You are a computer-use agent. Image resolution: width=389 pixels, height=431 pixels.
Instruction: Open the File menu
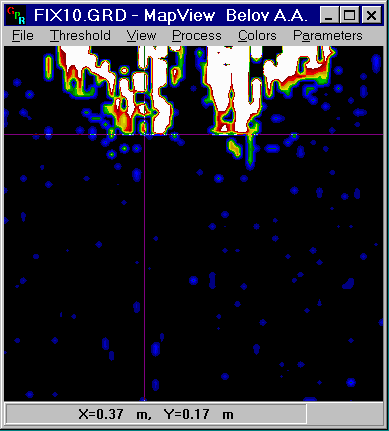(x=23, y=36)
